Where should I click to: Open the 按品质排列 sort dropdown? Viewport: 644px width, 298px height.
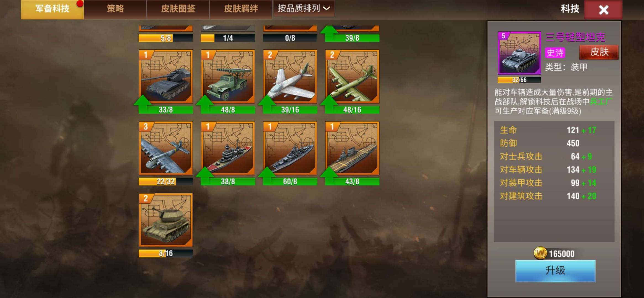tap(304, 8)
